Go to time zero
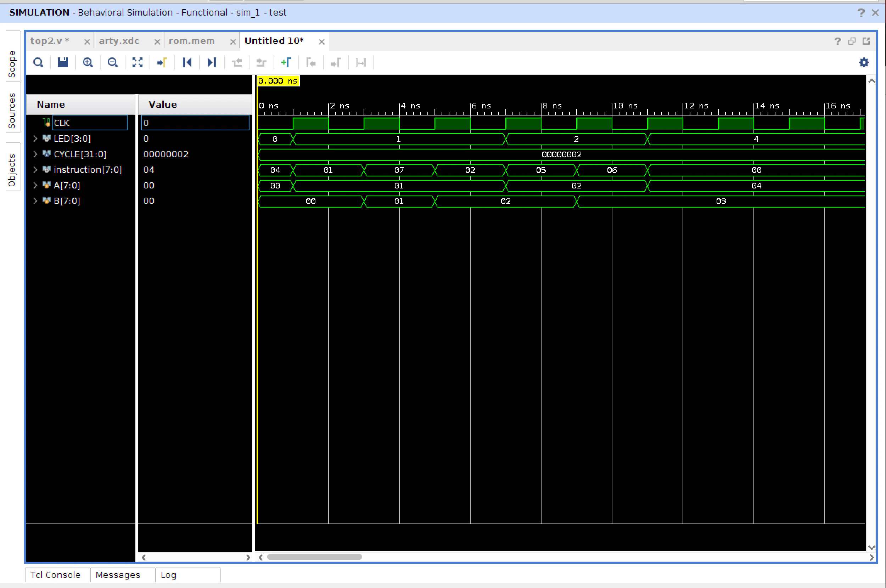This screenshot has width=886, height=588. click(187, 62)
